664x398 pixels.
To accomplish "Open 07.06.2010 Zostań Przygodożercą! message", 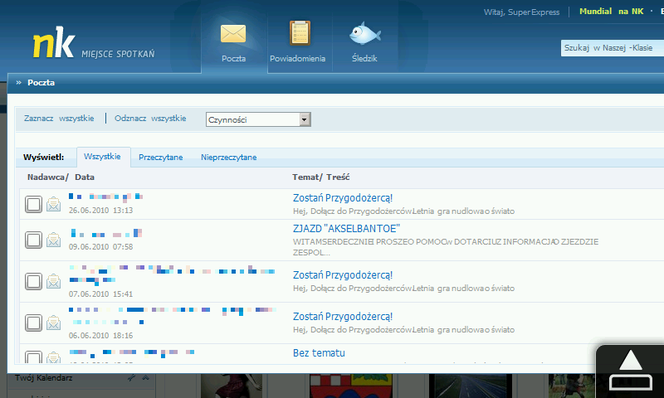I will [343, 275].
